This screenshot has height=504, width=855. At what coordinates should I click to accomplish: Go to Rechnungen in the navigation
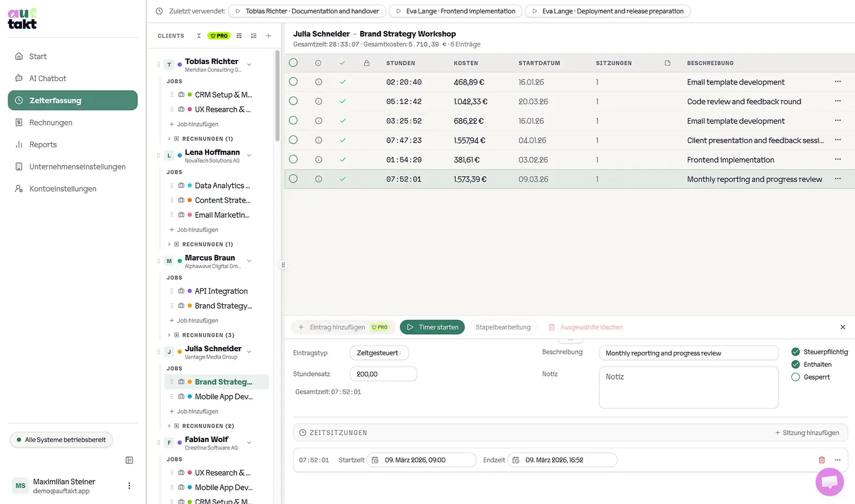click(50, 122)
